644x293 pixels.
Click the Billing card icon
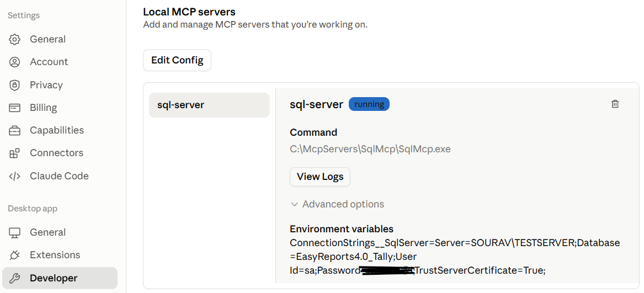click(14, 108)
